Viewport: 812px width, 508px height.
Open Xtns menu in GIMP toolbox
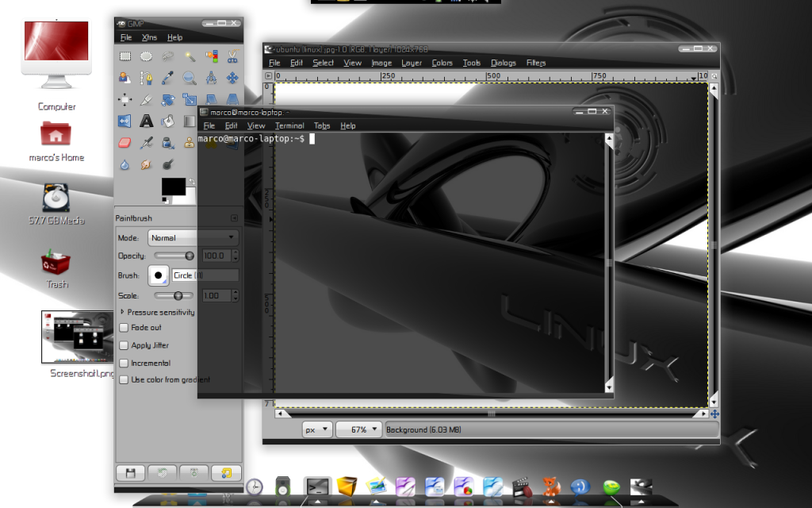pos(149,37)
